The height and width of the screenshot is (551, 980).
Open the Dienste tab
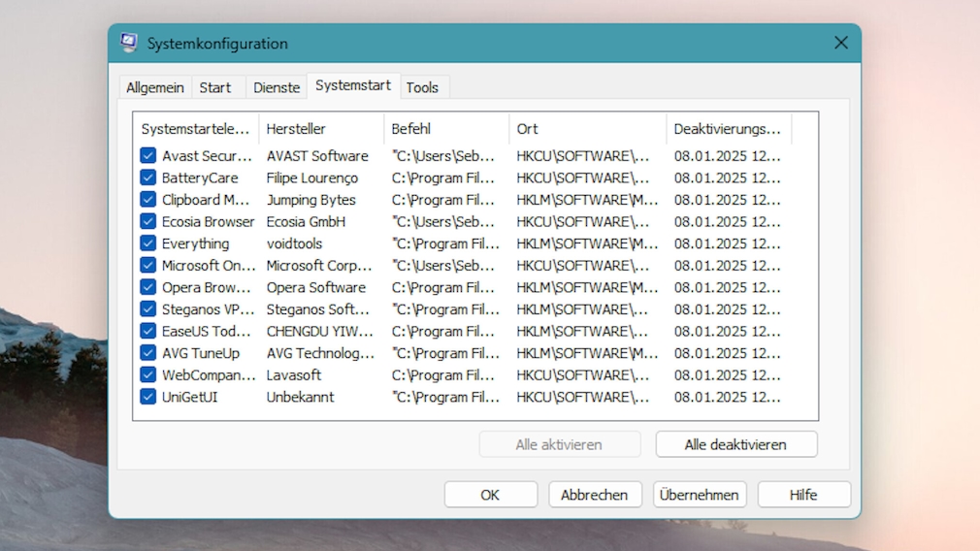click(x=277, y=87)
